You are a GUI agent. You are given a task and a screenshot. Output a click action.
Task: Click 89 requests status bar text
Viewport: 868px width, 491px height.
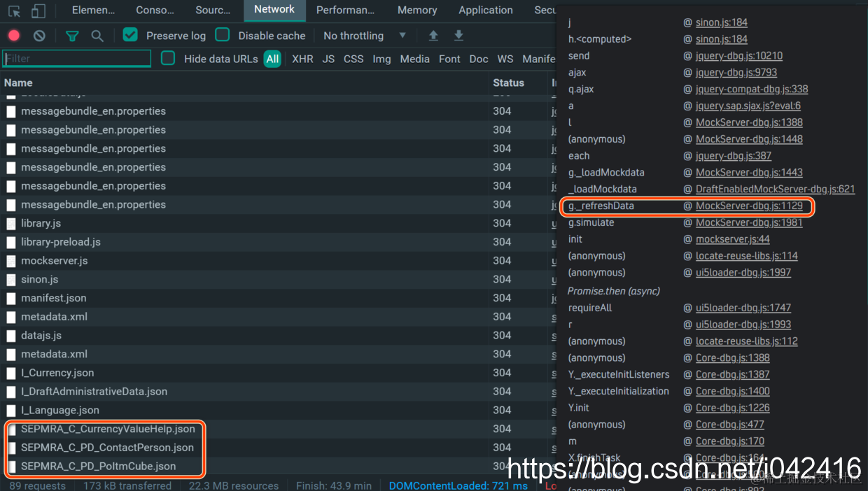[x=38, y=485]
